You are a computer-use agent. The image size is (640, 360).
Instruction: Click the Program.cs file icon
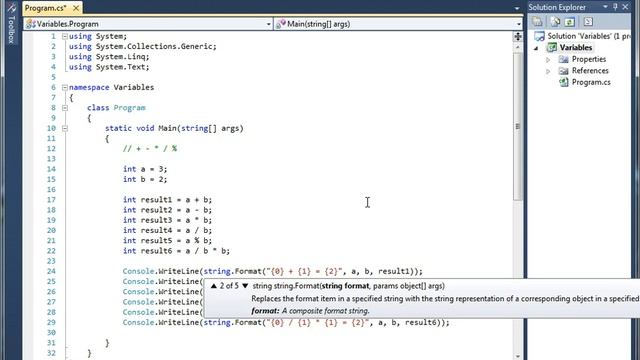tap(564, 82)
